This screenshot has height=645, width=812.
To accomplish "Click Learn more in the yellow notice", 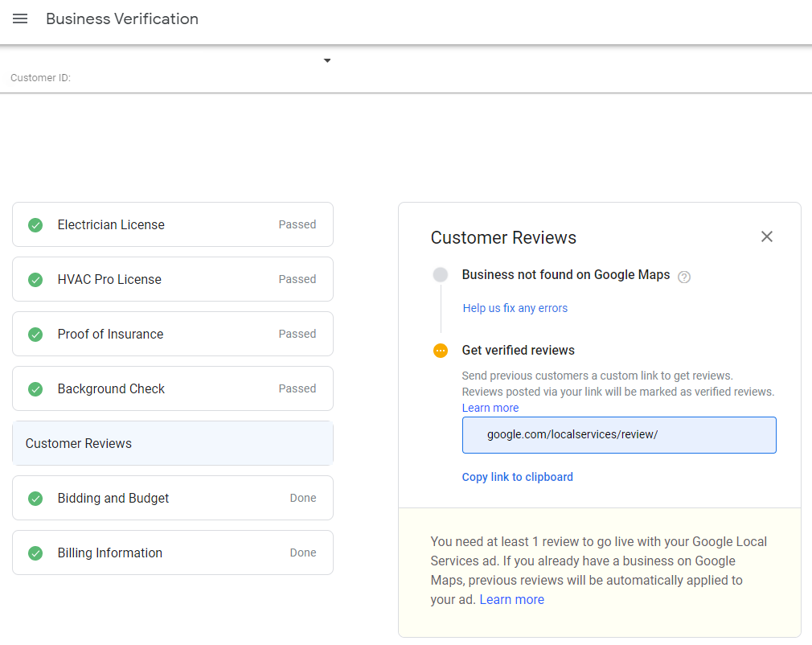I will pos(511,600).
